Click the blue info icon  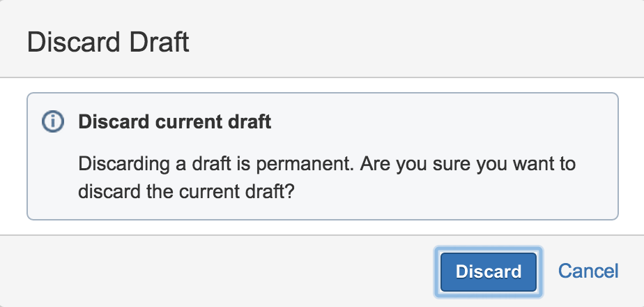[x=52, y=122]
